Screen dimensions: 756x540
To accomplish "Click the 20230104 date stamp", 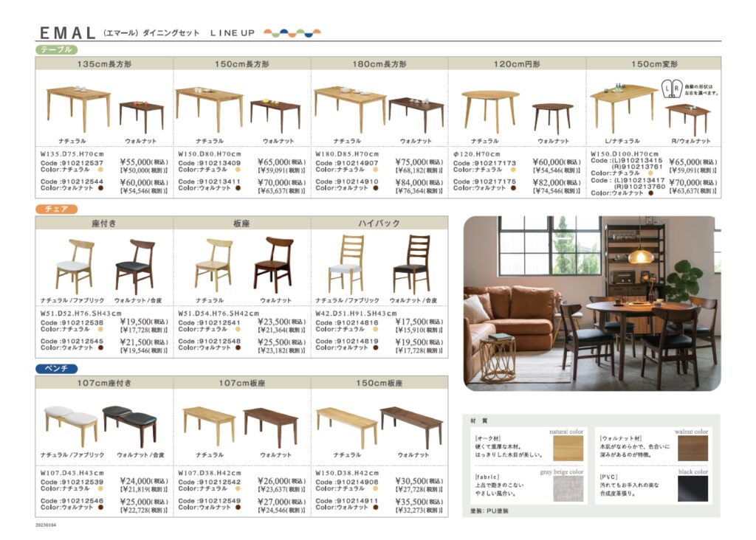I will click(x=46, y=525).
